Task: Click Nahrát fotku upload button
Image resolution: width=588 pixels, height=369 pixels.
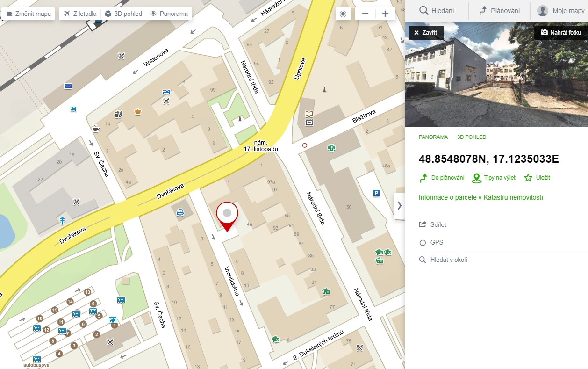Action: pos(561,33)
